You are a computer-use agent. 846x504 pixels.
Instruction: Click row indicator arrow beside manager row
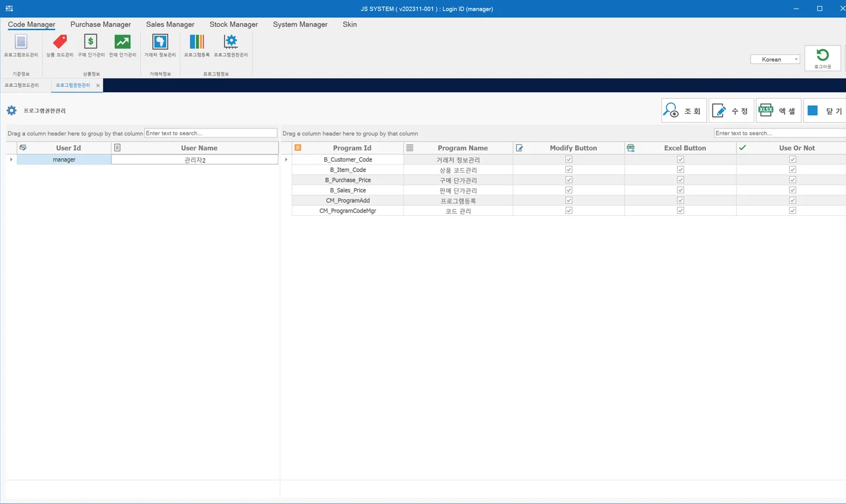click(11, 160)
